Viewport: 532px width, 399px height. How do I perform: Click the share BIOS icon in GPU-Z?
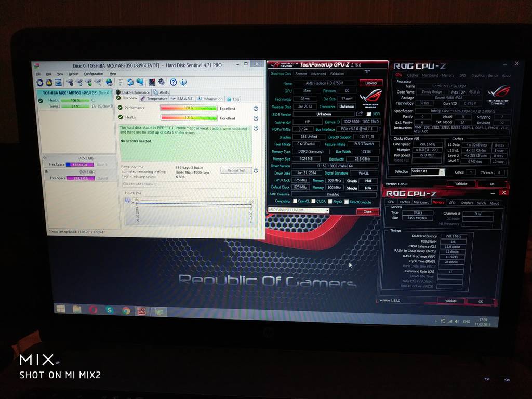360,114
